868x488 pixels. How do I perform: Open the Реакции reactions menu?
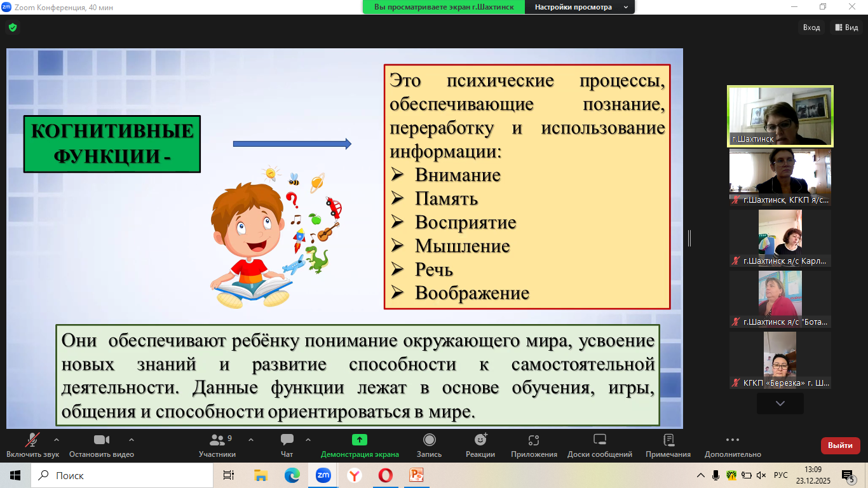click(480, 440)
